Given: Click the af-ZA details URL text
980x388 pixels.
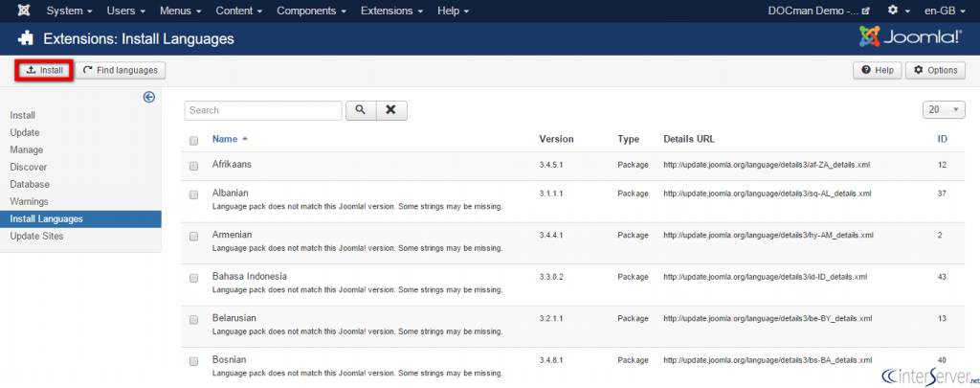Looking at the screenshot, I should (x=767, y=165).
